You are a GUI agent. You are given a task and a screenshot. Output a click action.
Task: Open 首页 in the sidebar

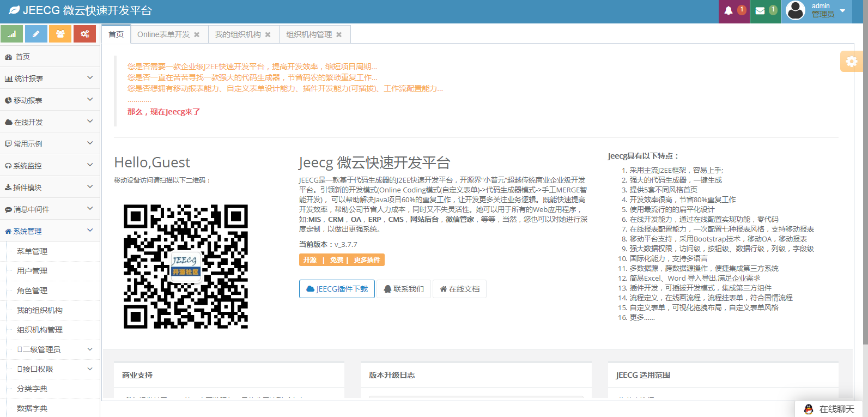tap(50, 57)
